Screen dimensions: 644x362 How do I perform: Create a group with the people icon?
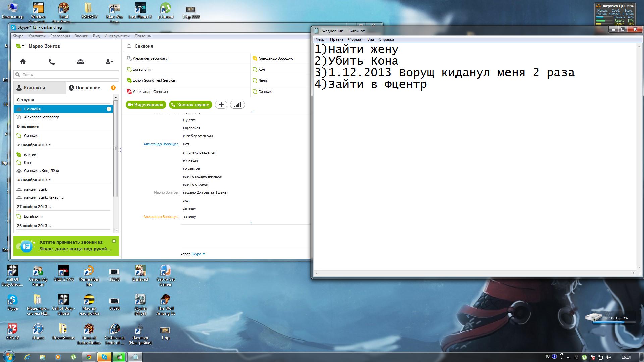tap(80, 62)
